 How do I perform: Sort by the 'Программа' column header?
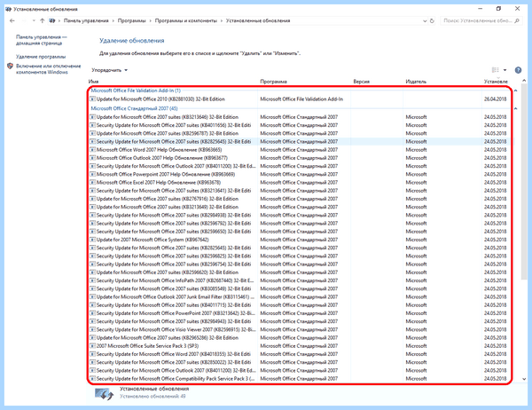pos(273,82)
